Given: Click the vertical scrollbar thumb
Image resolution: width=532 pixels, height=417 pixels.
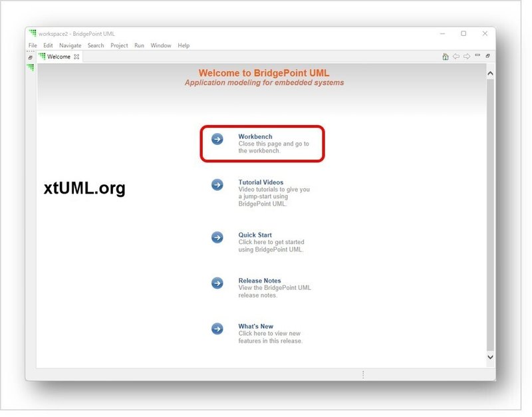Looking at the screenshot, I should click(490, 215).
